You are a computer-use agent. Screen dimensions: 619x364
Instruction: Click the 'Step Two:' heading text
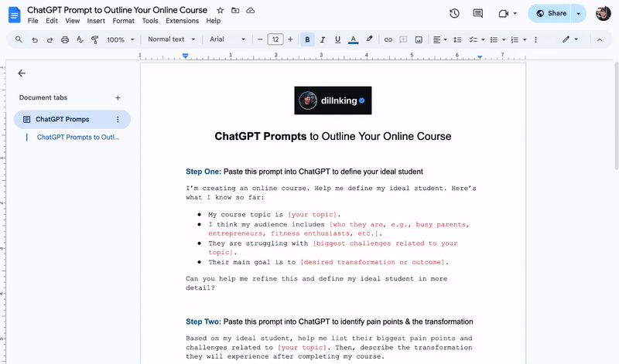203,321
